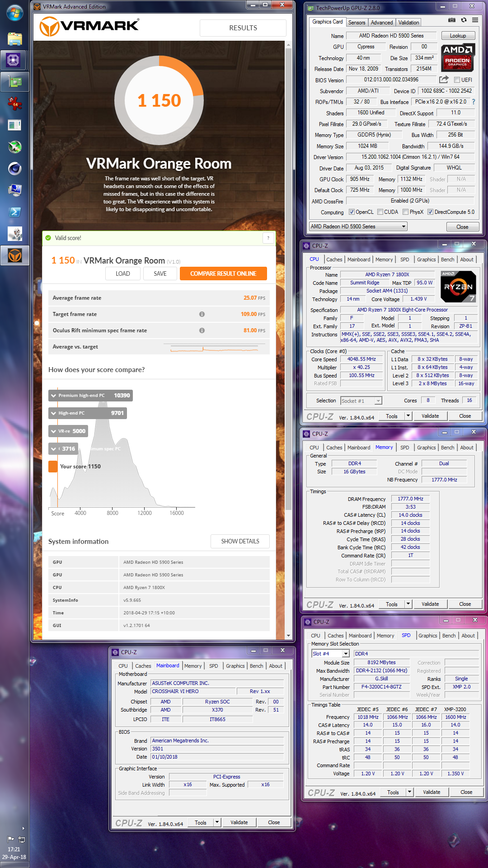Launch Cinema 4D sphere icon in taskbar

tap(15, 169)
